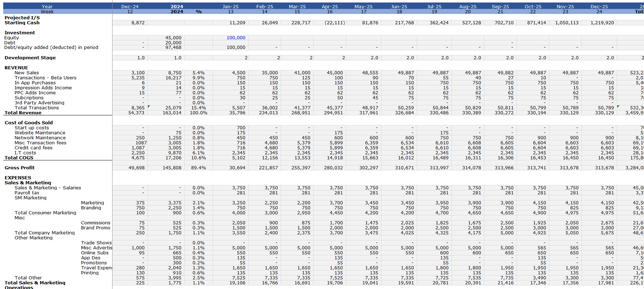Select the Credit card fees label
This screenshot has height=289, width=644.
[x=33, y=148]
